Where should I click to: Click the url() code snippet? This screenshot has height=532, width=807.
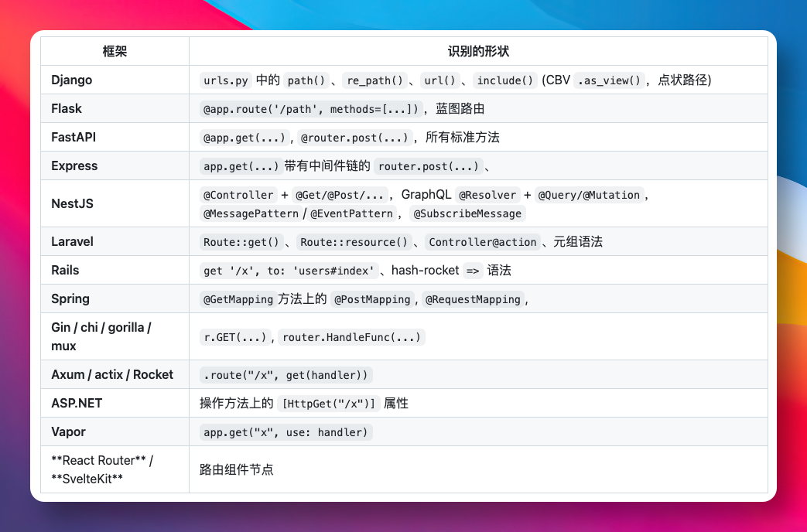click(439, 80)
